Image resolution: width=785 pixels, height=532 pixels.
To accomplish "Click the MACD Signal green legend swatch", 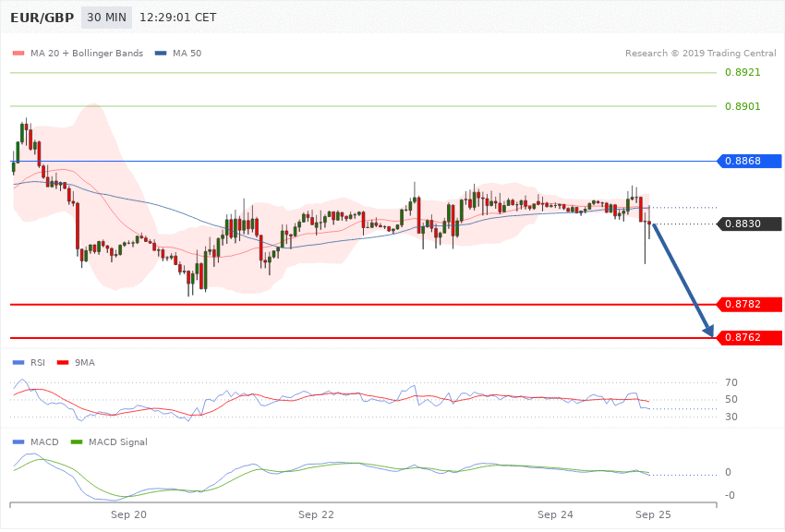I will click(x=77, y=441).
